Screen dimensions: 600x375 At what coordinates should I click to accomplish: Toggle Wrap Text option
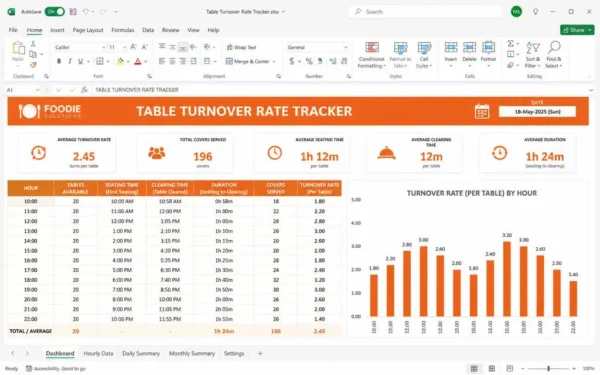point(241,47)
